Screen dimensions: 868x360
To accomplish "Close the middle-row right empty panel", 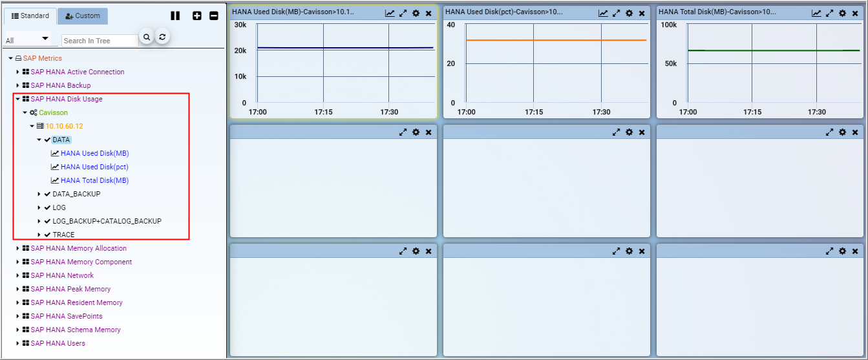I will click(855, 132).
